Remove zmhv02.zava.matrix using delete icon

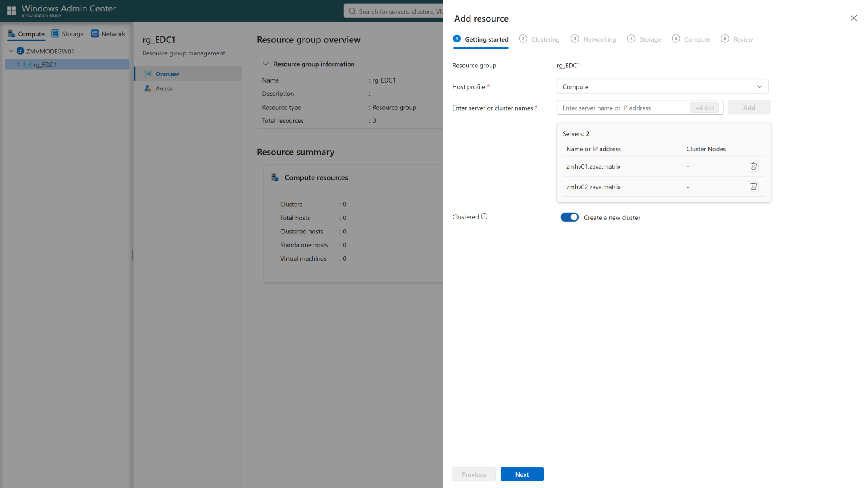[x=753, y=186]
